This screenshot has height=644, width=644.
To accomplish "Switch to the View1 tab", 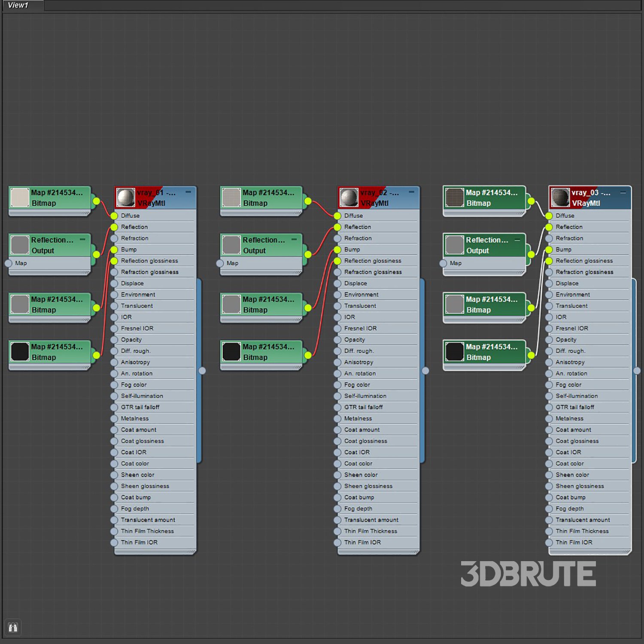I will click(x=18, y=5).
